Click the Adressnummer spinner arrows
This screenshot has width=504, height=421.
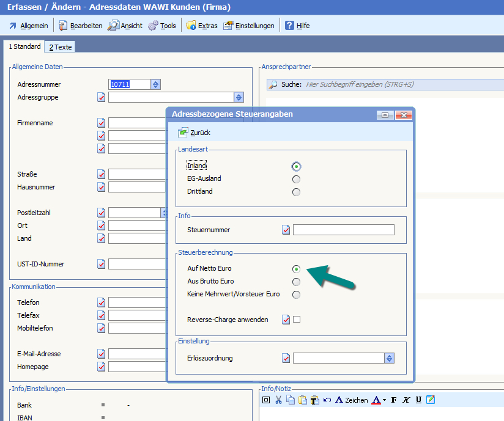click(156, 84)
